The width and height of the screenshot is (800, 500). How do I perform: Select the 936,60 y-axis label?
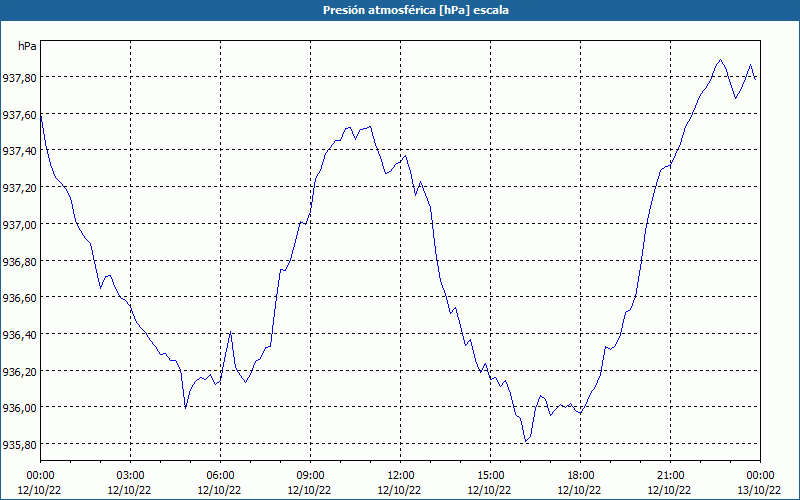(x=19, y=298)
